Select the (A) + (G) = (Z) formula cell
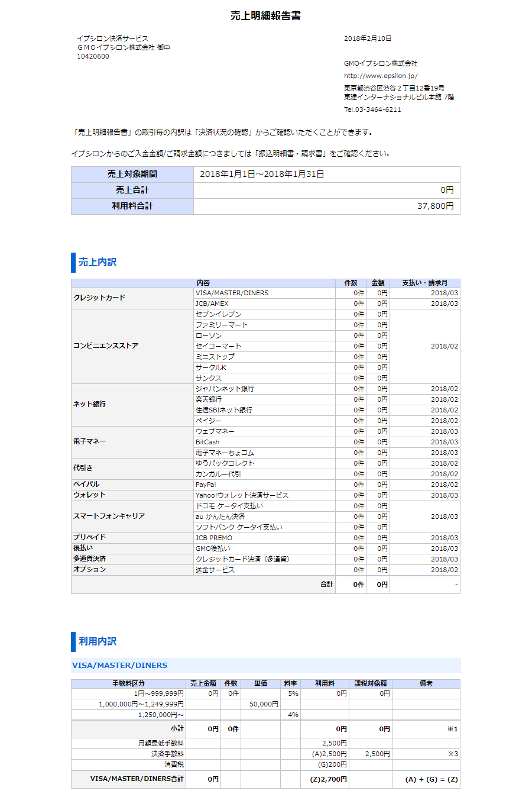This screenshot has height=794, width=532. pos(426,780)
